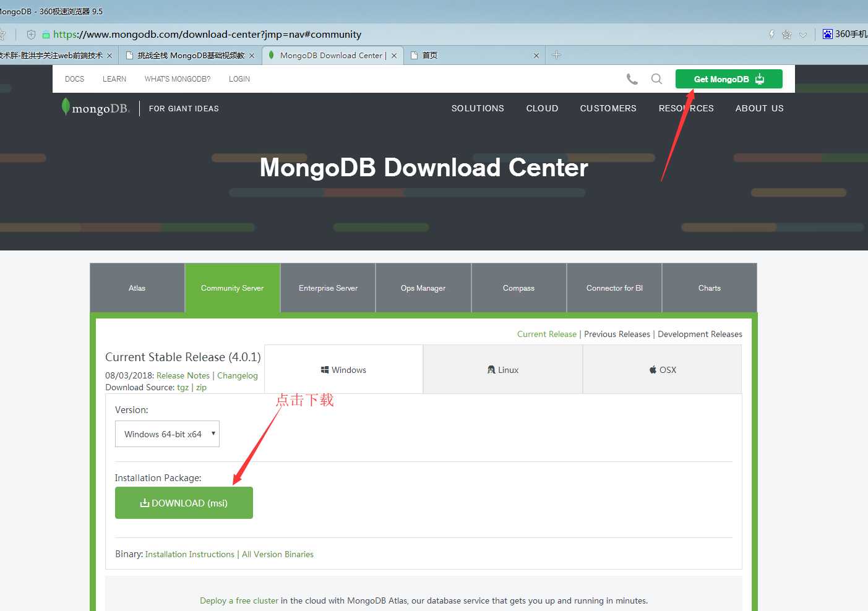
Task: Select the Compass tab
Action: coord(519,288)
